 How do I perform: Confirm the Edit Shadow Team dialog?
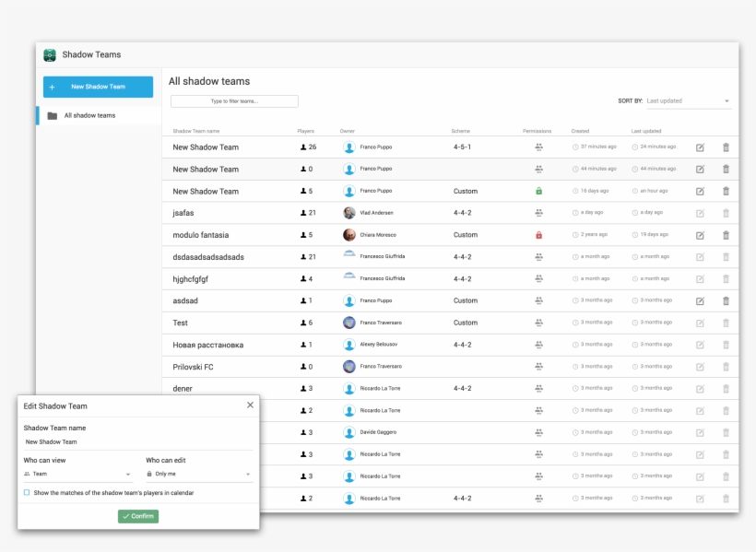tap(138, 516)
